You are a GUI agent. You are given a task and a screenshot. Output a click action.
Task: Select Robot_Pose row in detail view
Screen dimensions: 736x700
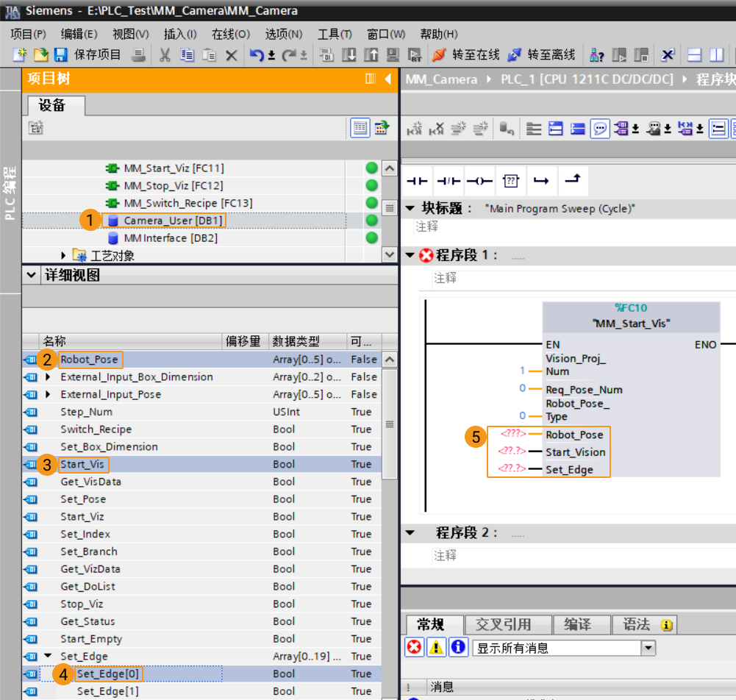coord(202,360)
